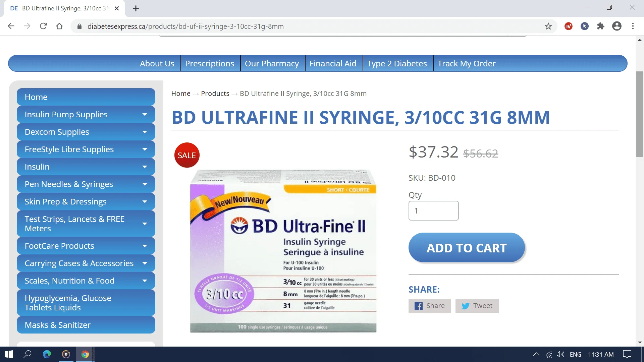
Task: Open the Windows notification center
Action: coord(627,354)
